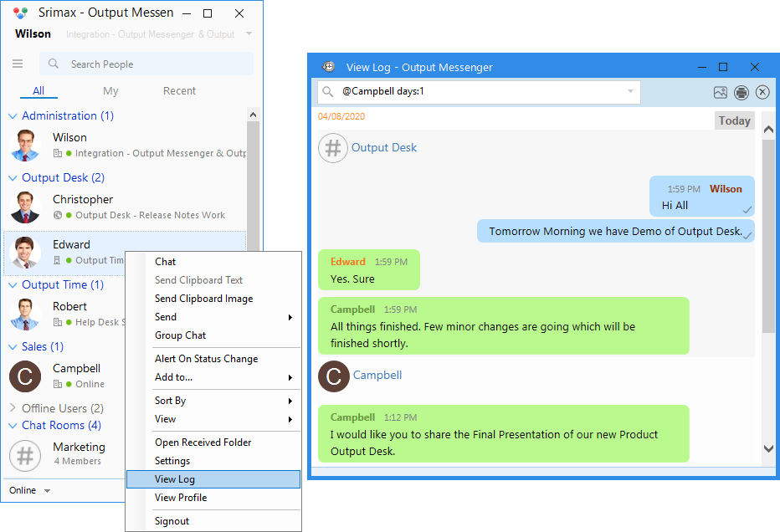Select View Log in context menu

[x=213, y=479]
